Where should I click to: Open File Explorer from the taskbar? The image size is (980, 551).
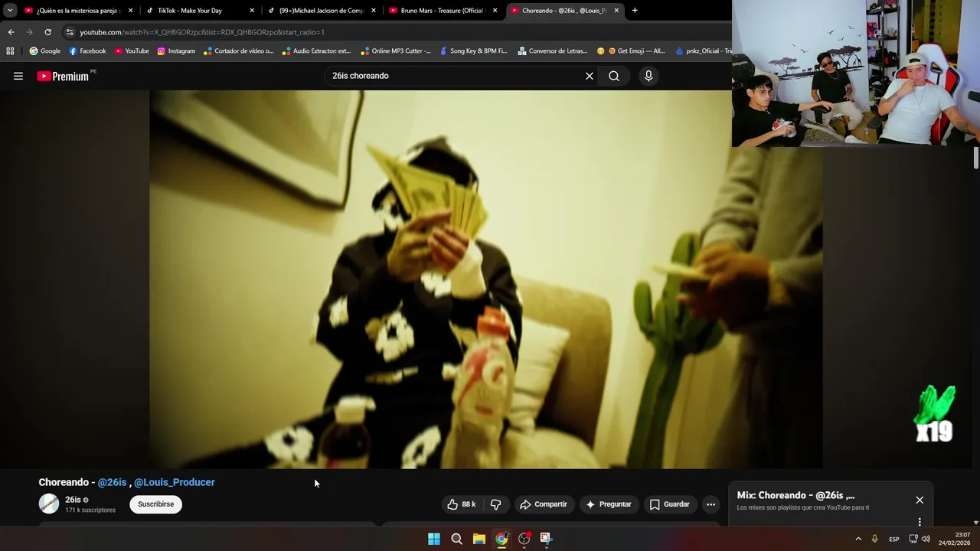(479, 539)
